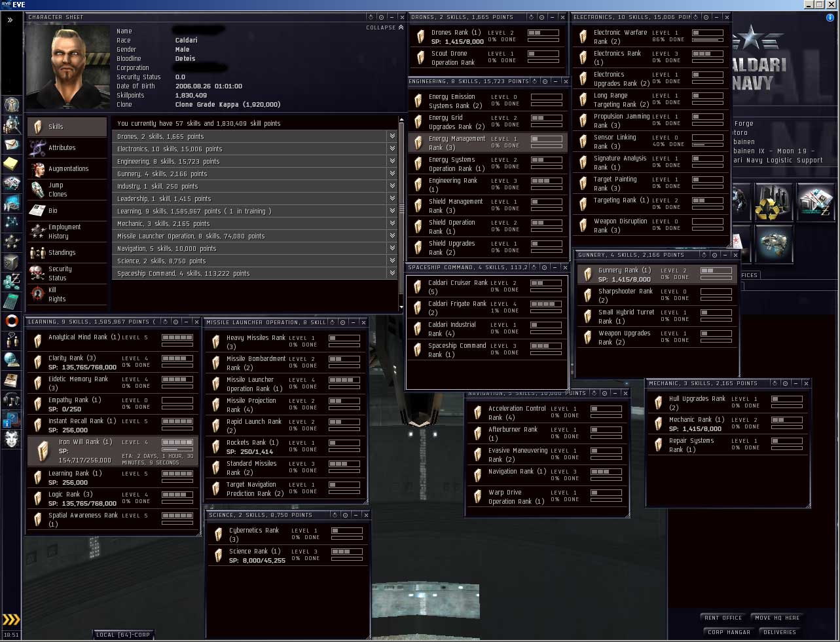Switch to the Attributes tab
This screenshot has height=642, width=840.
(x=67, y=147)
